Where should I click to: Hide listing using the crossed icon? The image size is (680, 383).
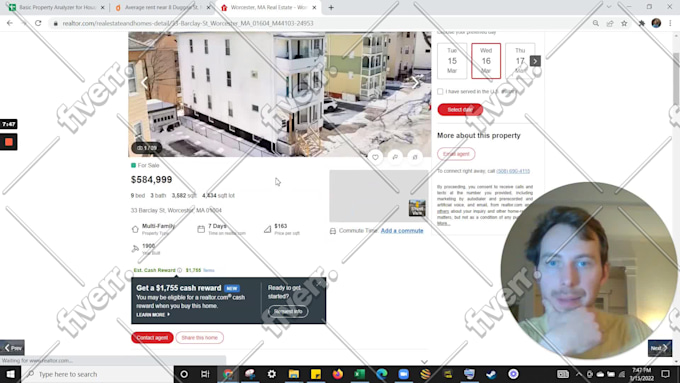pos(415,157)
